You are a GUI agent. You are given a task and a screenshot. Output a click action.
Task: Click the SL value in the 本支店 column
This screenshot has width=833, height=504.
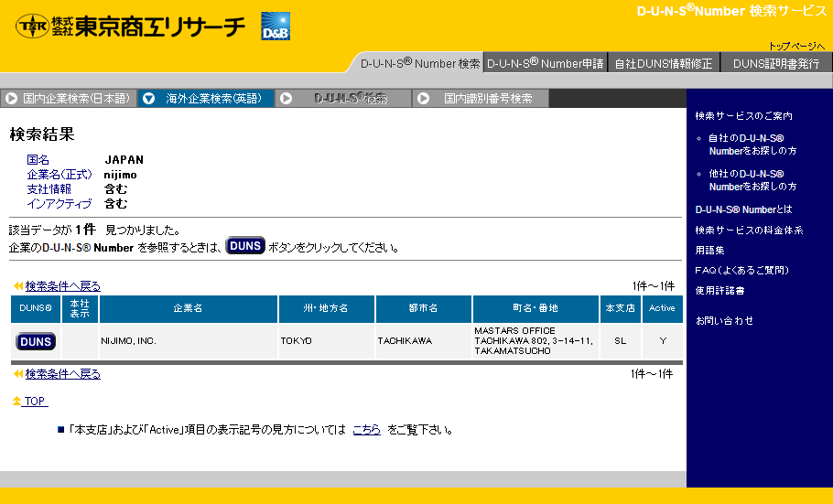620,341
